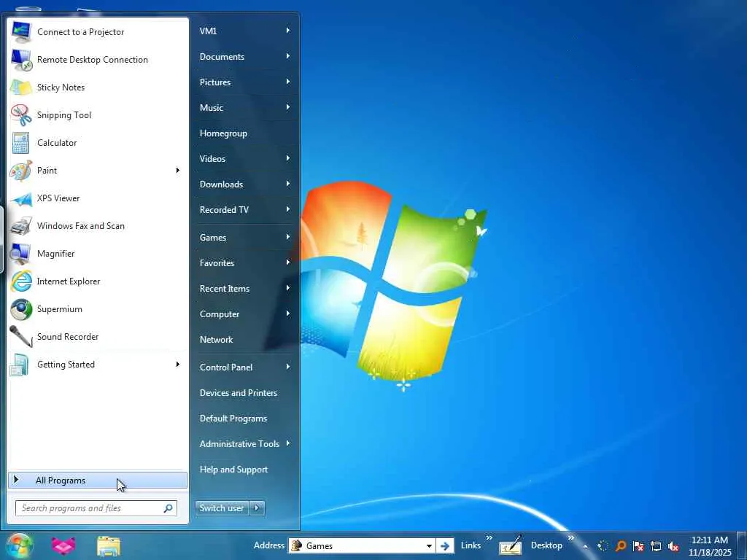Expand All Programs list
This screenshot has height=560, width=747.
(x=98, y=481)
